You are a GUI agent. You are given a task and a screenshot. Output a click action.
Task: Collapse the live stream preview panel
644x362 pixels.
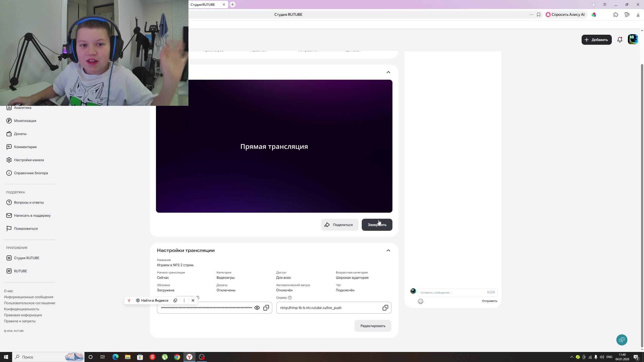coord(388,72)
